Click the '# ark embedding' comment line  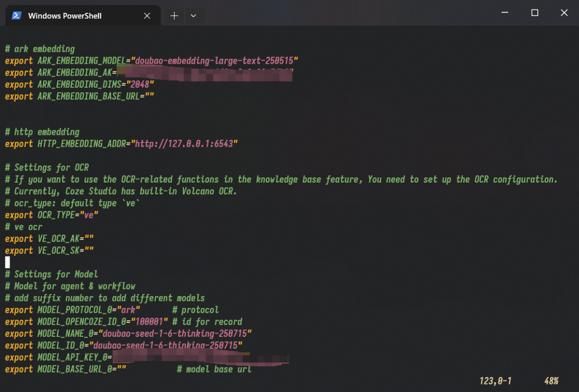40,49
